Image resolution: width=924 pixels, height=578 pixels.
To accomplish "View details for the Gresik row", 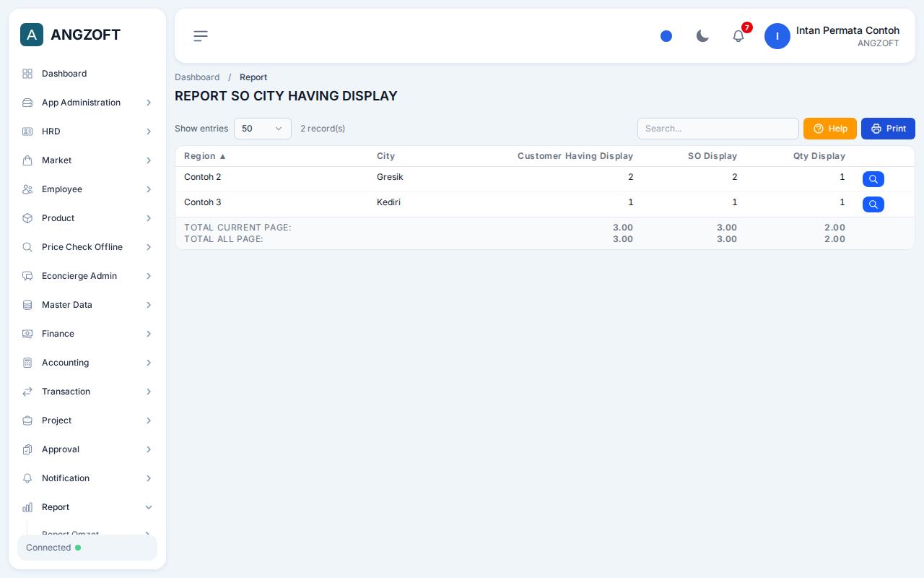I will coord(873,179).
